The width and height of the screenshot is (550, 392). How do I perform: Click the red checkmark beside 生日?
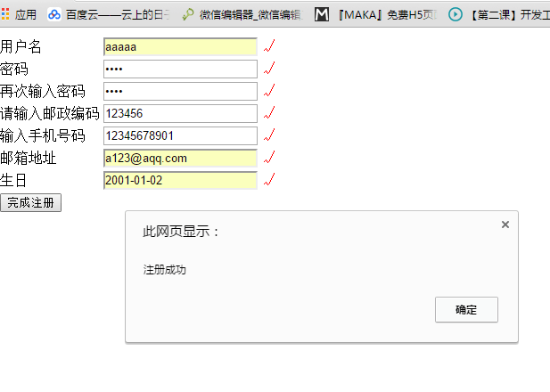269,180
